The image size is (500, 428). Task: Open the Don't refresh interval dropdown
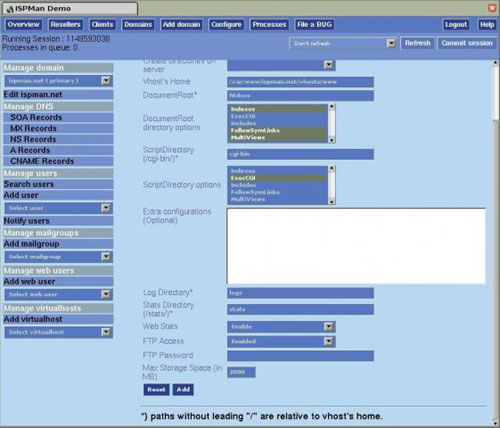[391, 43]
